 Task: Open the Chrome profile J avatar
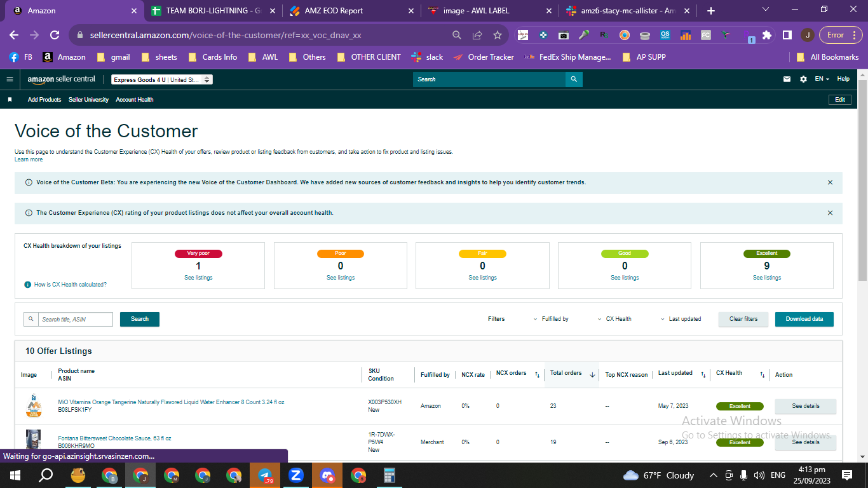coord(808,35)
